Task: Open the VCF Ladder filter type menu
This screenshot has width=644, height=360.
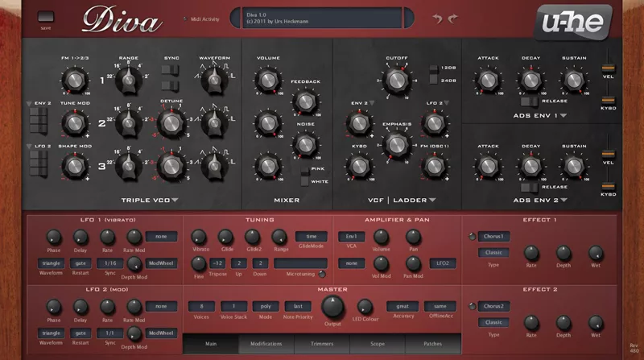Action: click(x=432, y=200)
